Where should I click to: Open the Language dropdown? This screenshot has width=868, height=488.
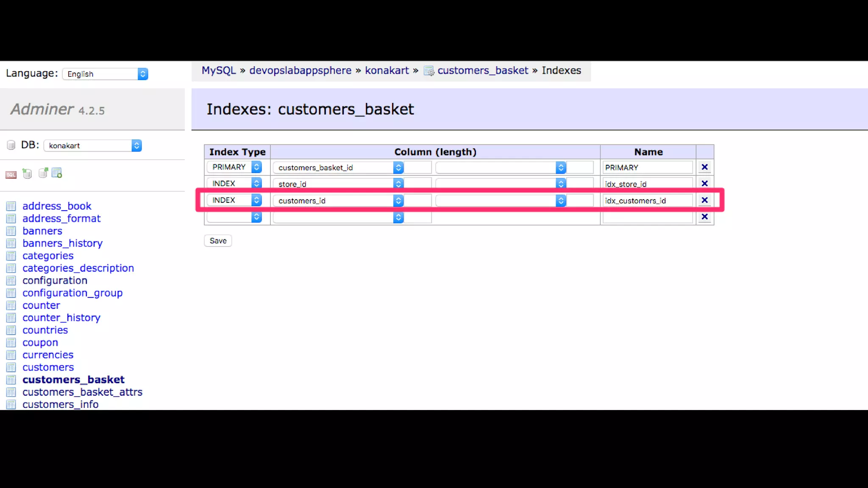105,74
